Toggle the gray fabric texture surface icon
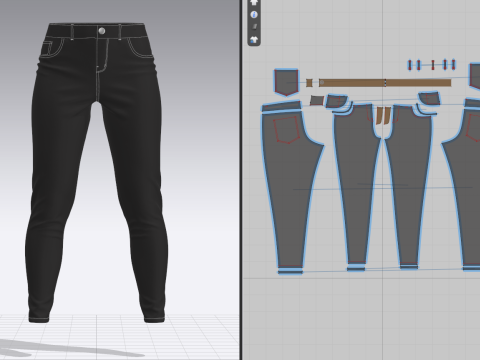The width and height of the screenshot is (480, 360). coord(254,27)
